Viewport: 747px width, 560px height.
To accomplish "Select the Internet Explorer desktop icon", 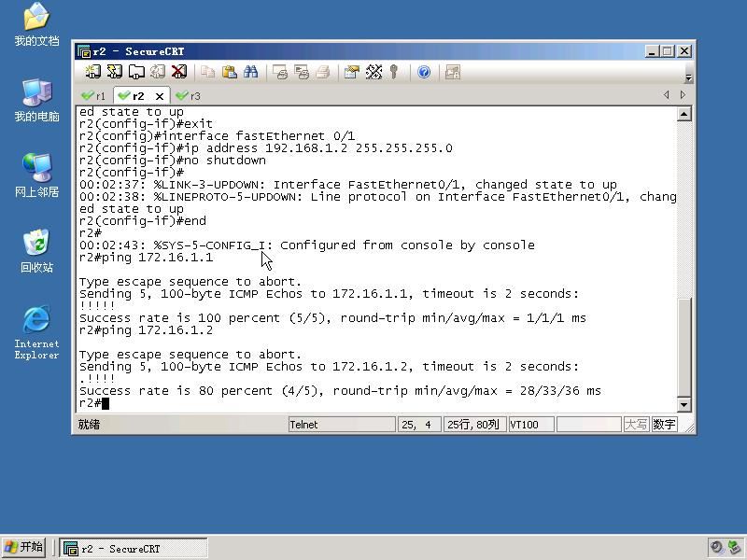I will pyautogui.click(x=36, y=332).
